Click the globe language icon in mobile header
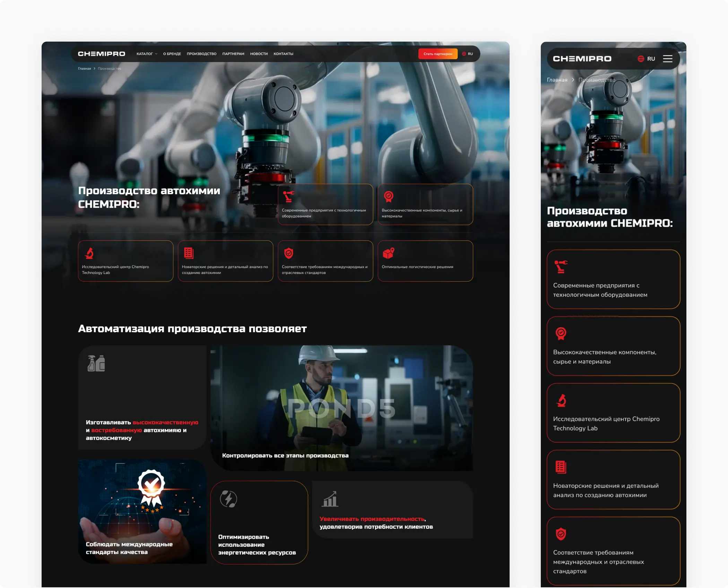 click(641, 59)
